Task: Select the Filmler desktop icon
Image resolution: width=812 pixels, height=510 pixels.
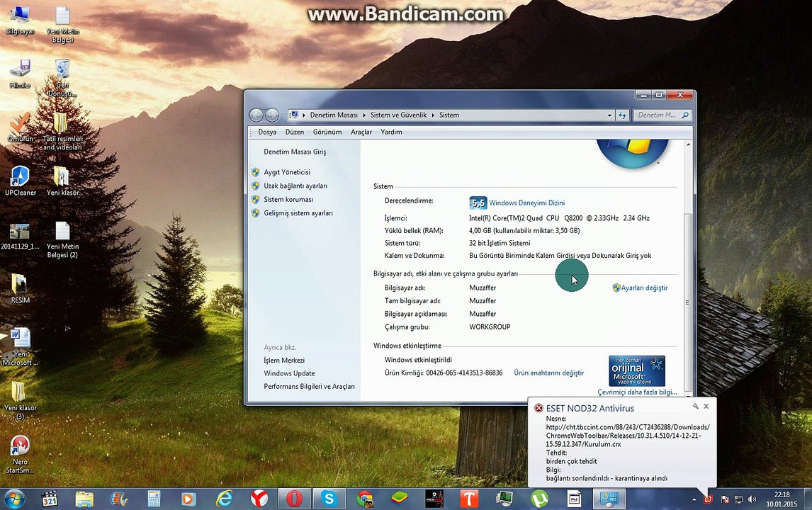Action: pos(21,74)
